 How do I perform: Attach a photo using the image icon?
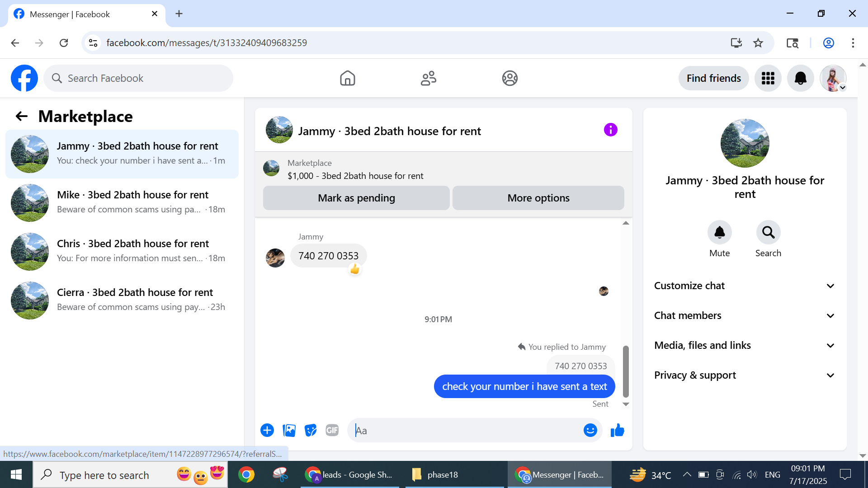(x=289, y=430)
